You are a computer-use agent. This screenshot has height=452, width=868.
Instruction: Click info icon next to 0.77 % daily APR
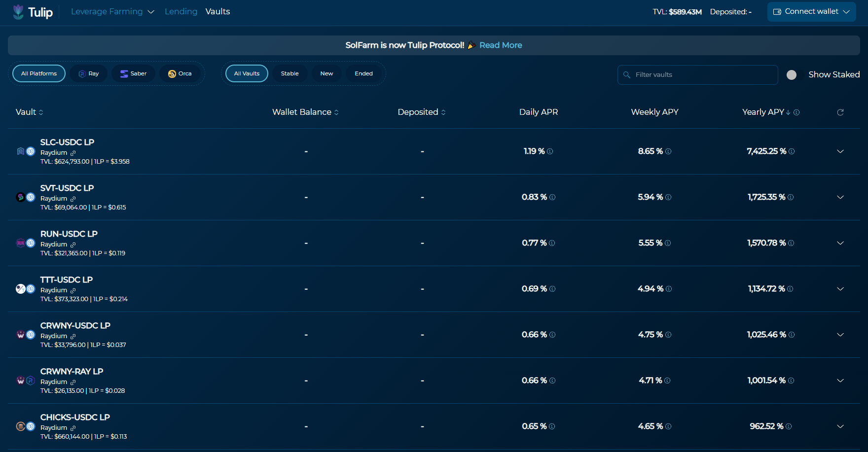coord(552,243)
